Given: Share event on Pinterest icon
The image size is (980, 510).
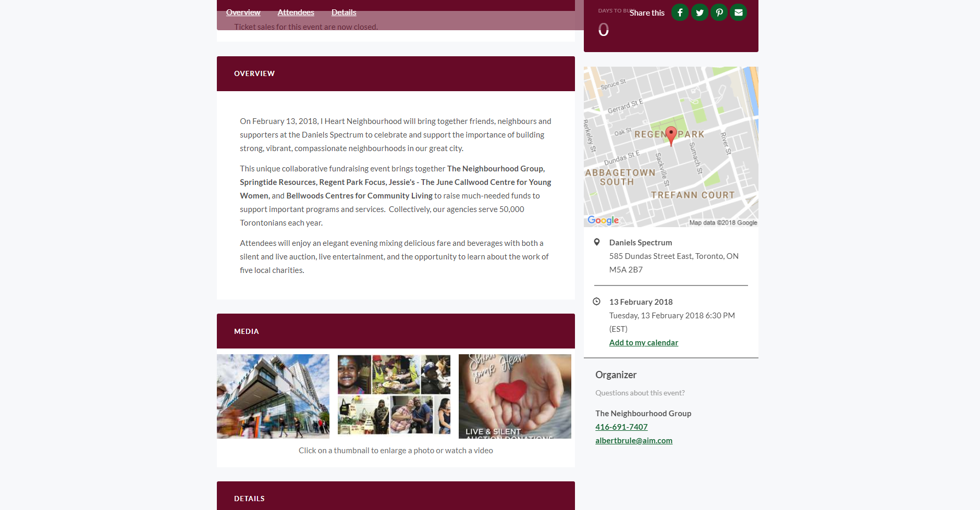Looking at the screenshot, I should (719, 13).
